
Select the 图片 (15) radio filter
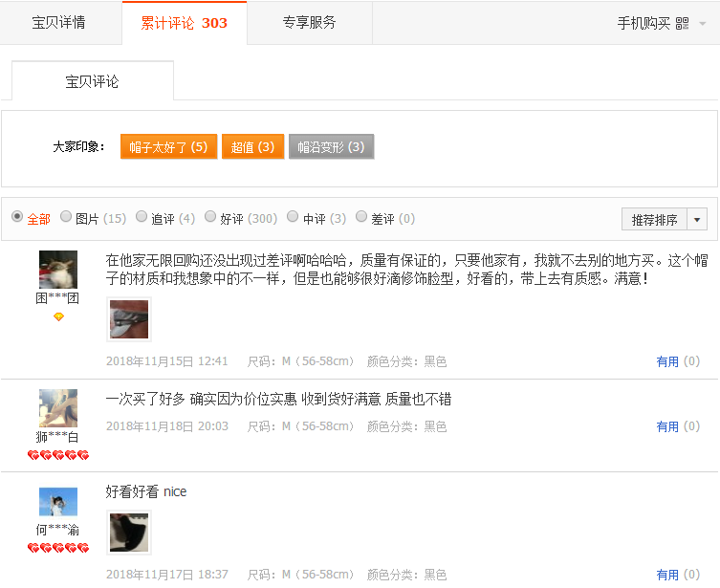coord(66,216)
